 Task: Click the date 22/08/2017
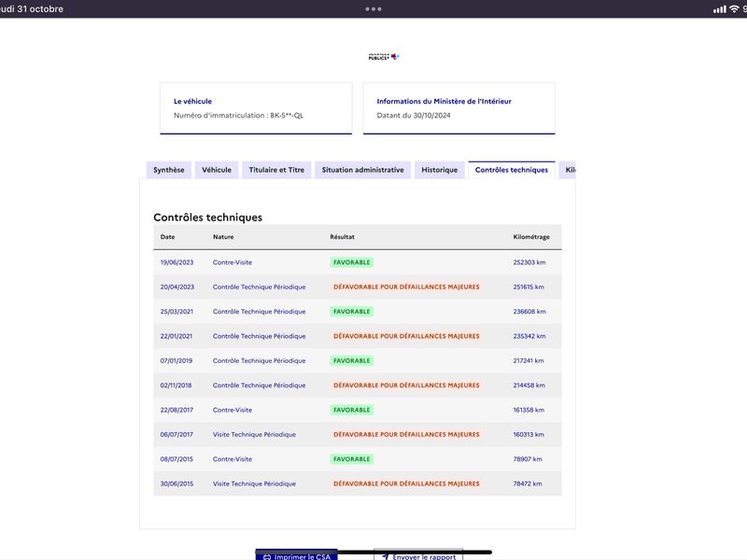point(176,410)
